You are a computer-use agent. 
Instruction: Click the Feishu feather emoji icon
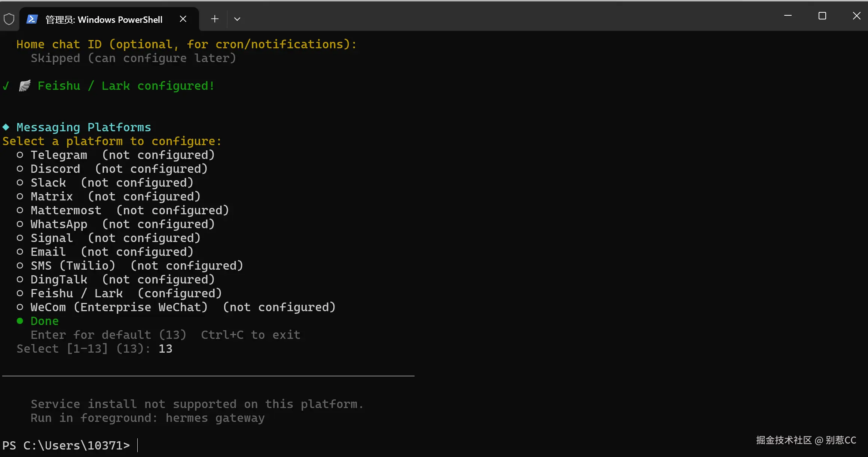25,86
